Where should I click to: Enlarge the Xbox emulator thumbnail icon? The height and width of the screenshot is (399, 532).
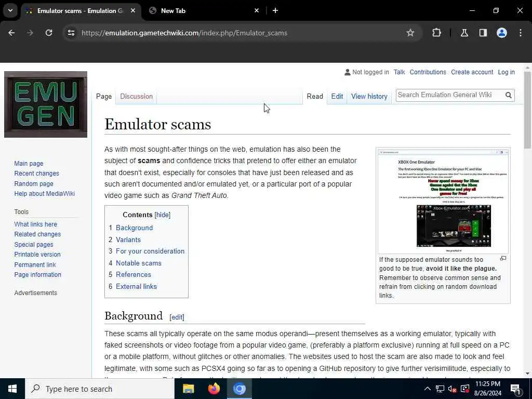(x=503, y=259)
